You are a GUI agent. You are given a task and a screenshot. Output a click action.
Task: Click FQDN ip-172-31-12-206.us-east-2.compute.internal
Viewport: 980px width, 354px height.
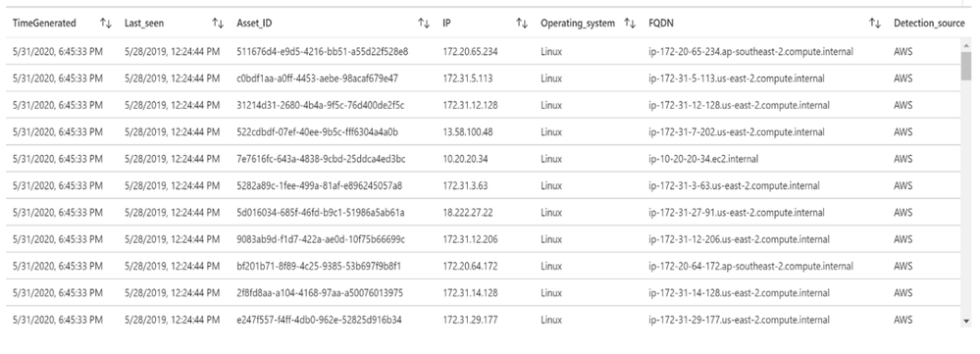click(x=740, y=239)
